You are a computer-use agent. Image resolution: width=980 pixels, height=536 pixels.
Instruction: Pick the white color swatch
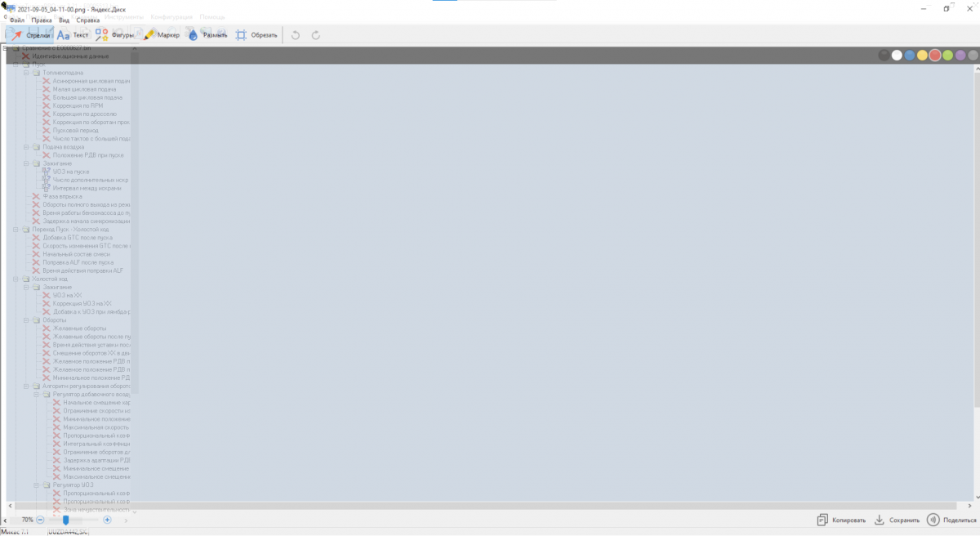[897, 56]
